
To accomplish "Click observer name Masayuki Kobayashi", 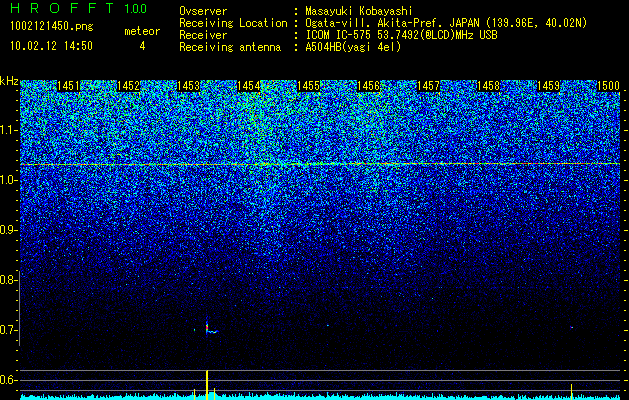I will (359, 11).
